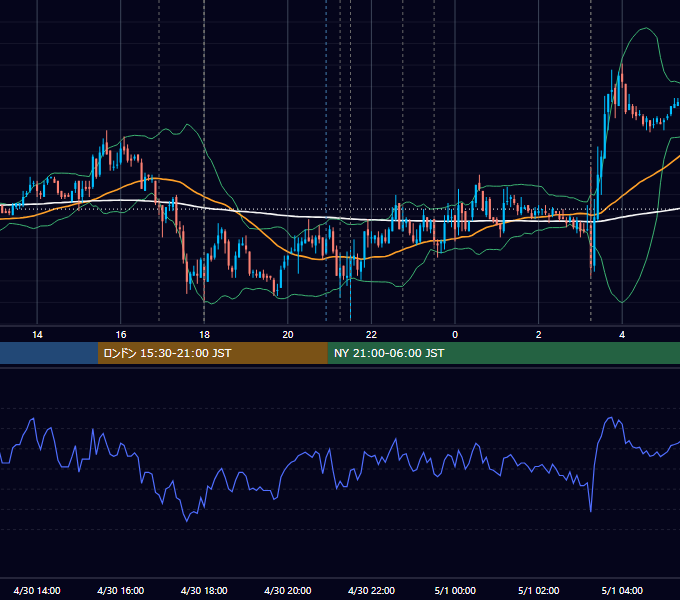The height and width of the screenshot is (600, 680).
Task: Click the upper Bollinger band peak near hour 4
Action: (x=646, y=28)
